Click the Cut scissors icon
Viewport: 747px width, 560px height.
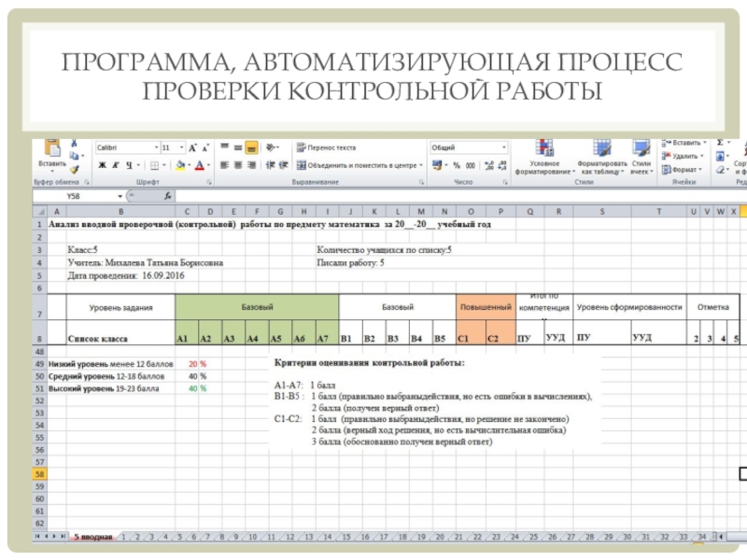coord(75,143)
